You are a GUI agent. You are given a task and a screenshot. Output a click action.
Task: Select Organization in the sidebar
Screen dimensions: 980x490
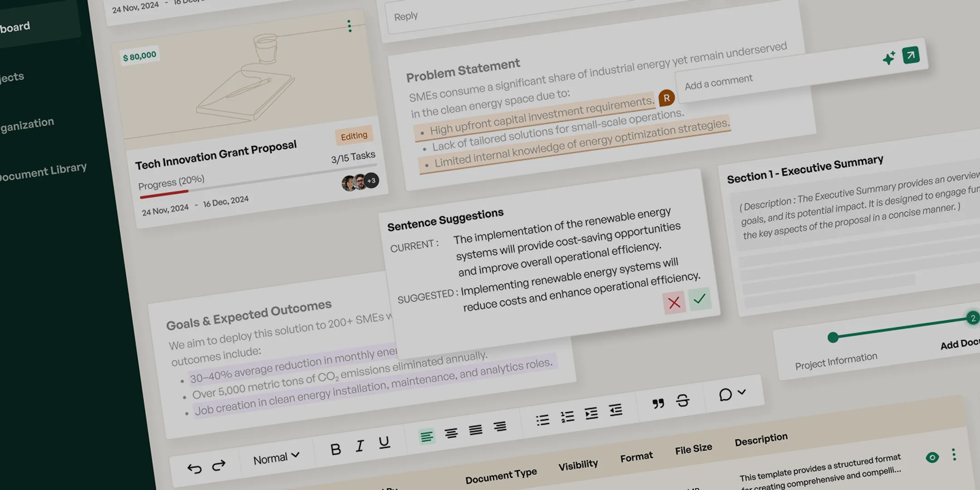pos(27,124)
